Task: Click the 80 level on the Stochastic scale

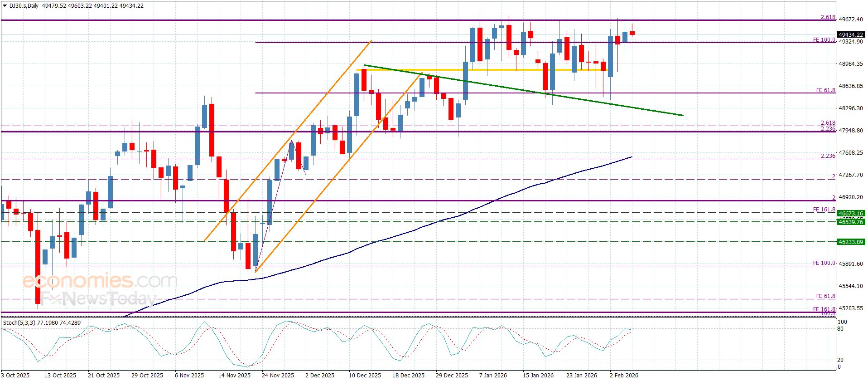Action: pos(840,329)
